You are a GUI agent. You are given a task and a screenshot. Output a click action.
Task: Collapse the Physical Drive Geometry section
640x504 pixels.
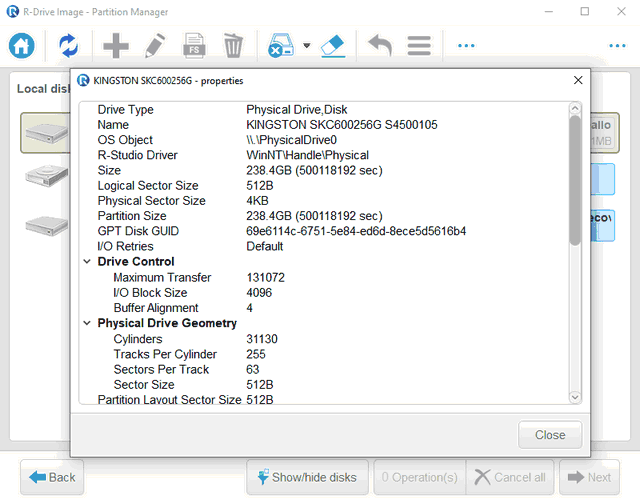coord(87,323)
